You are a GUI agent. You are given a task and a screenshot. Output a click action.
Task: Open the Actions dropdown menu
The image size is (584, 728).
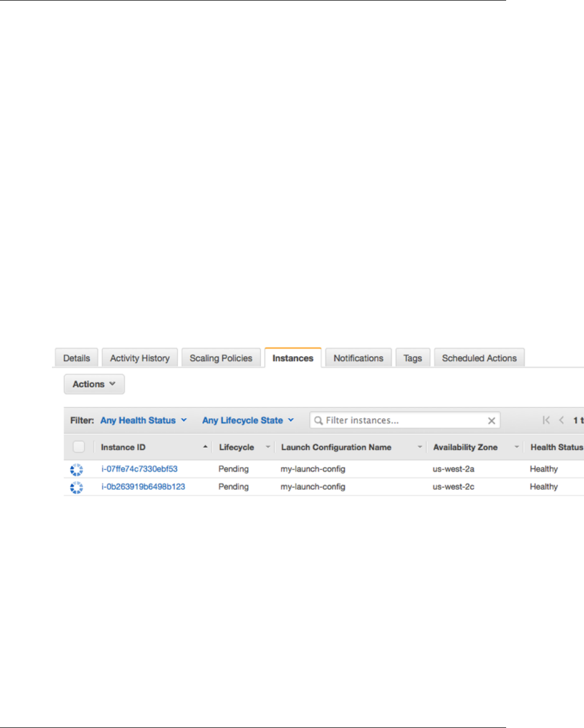94,384
